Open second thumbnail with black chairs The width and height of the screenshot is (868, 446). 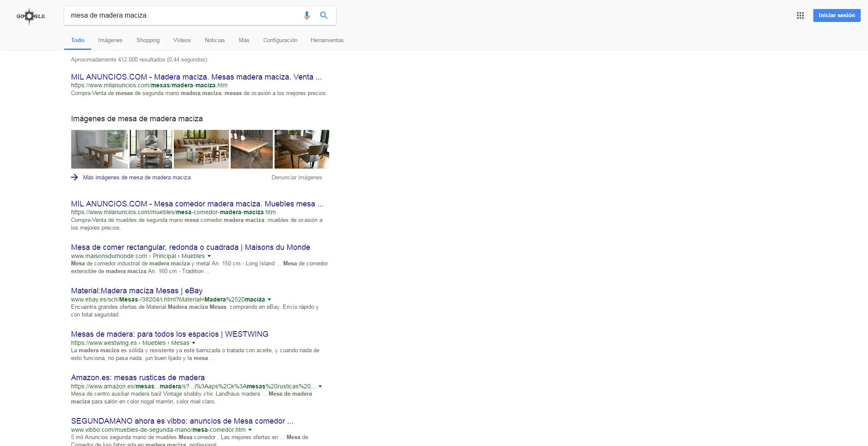(151, 149)
